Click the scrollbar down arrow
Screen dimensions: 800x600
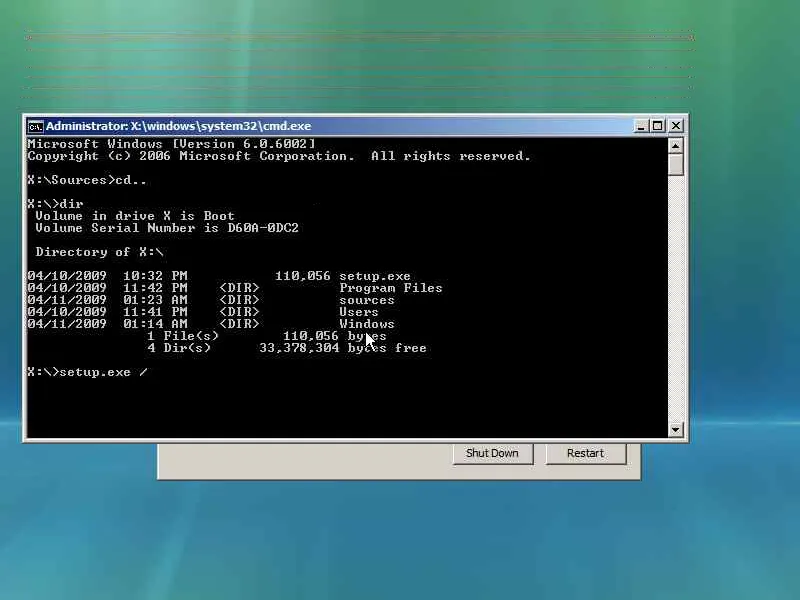point(676,430)
